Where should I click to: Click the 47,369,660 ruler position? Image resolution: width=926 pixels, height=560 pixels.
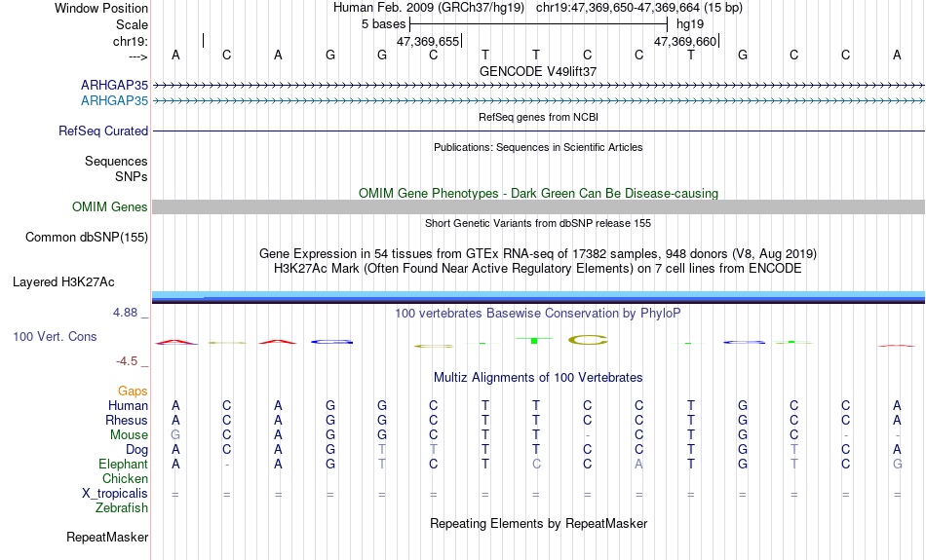[685, 41]
